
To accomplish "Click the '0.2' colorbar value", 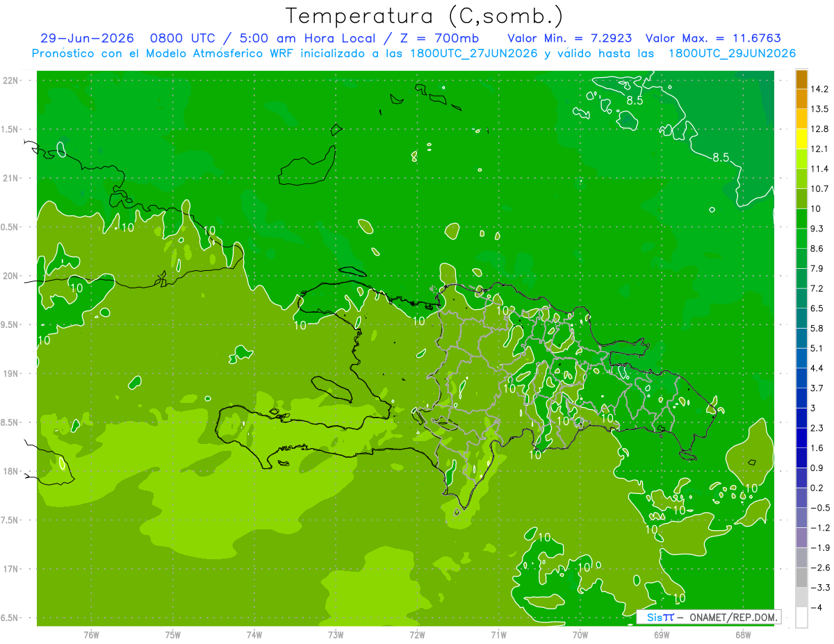I will click(817, 488).
